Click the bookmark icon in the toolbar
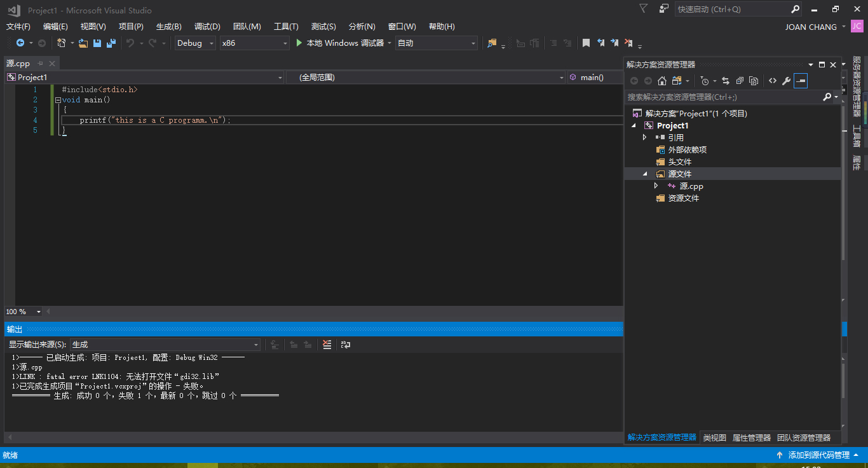This screenshot has height=468, width=868. pos(586,43)
